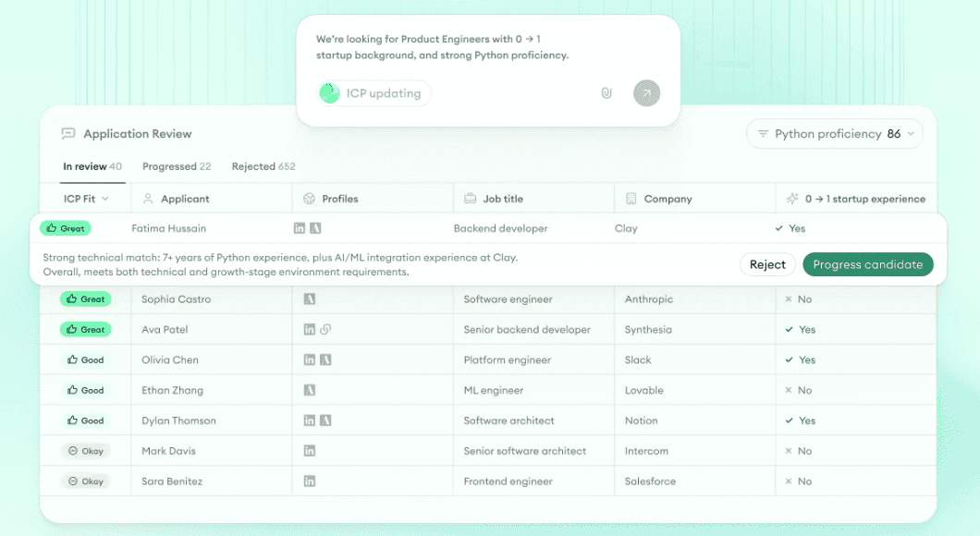Viewport: 980px width, 536px height.
Task: Select applicant name Dylan Thomson
Action: coord(178,420)
